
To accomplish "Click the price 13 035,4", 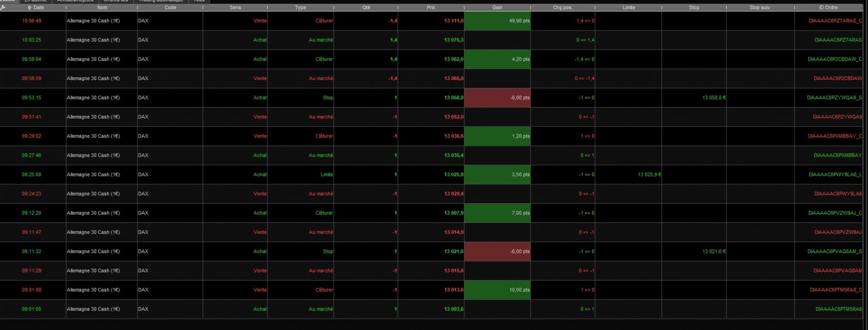I will [454, 155].
